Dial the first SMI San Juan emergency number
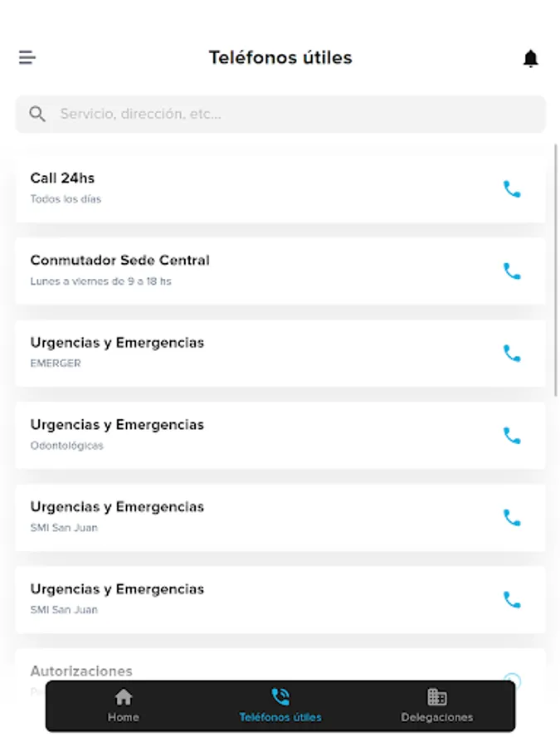The width and height of the screenshot is (560, 747). [x=513, y=518]
